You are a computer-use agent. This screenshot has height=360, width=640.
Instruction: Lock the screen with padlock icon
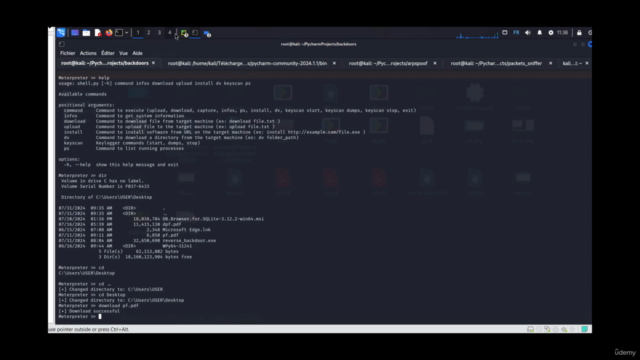tap(579, 33)
